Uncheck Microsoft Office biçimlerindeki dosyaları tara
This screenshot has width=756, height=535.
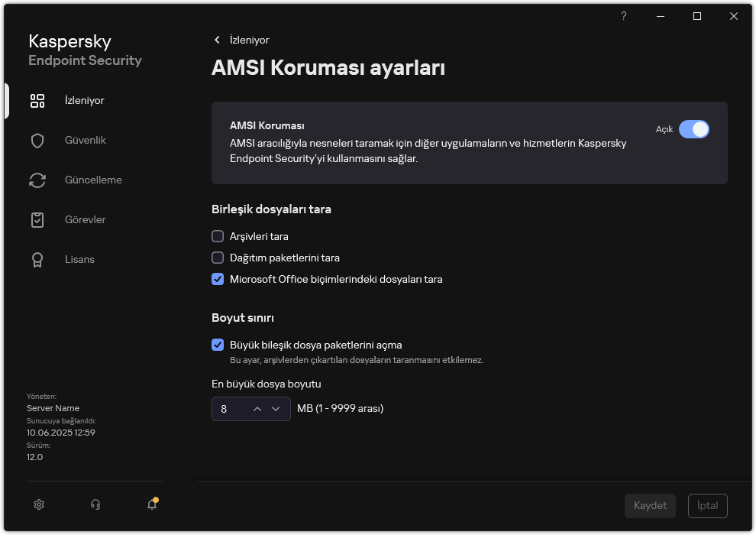click(218, 279)
